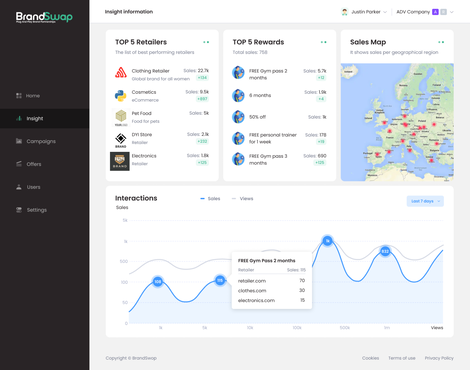Image resolution: width=470 pixels, height=370 pixels.
Task: Toggle the Sales series legend
Action: 210,199
